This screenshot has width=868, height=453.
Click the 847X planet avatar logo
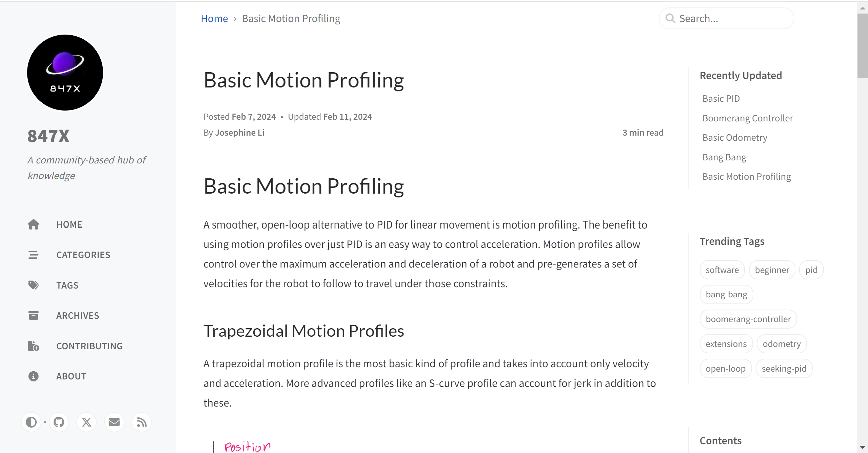tap(65, 73)
